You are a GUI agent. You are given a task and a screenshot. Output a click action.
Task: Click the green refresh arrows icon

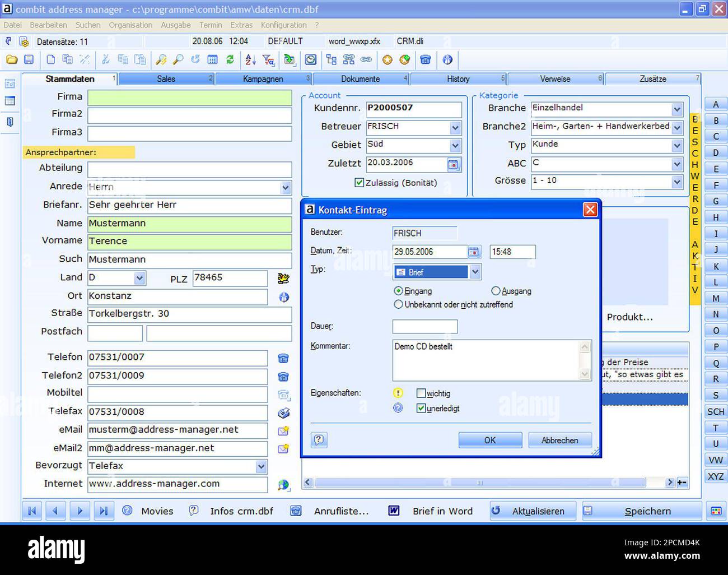click(230, 59)
